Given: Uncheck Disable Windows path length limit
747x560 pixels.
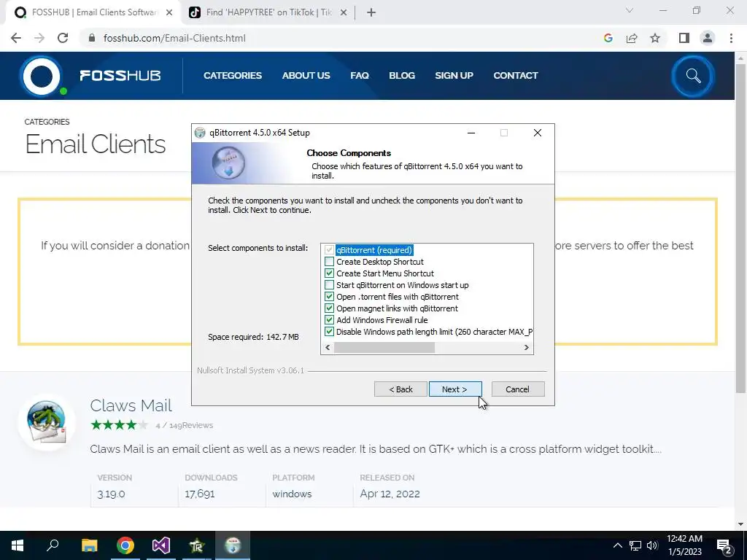Looking at the screenshot, I should [x=329, y=332].
